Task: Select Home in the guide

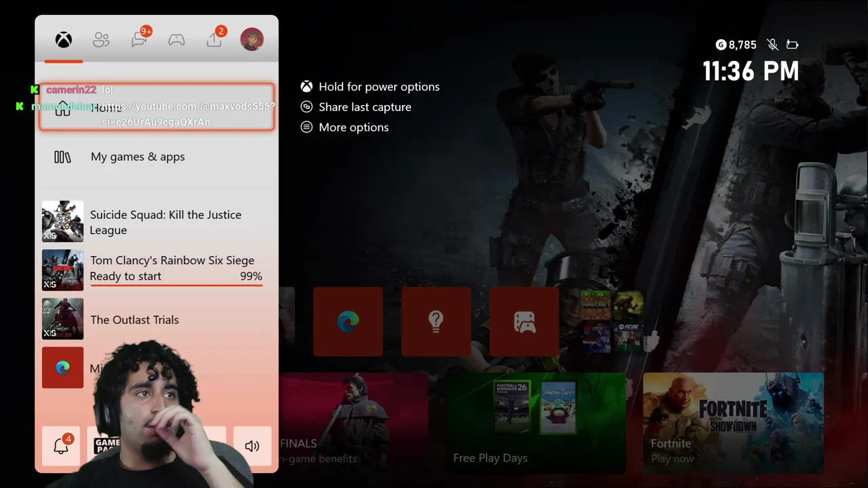Action: tap(157, 107)
